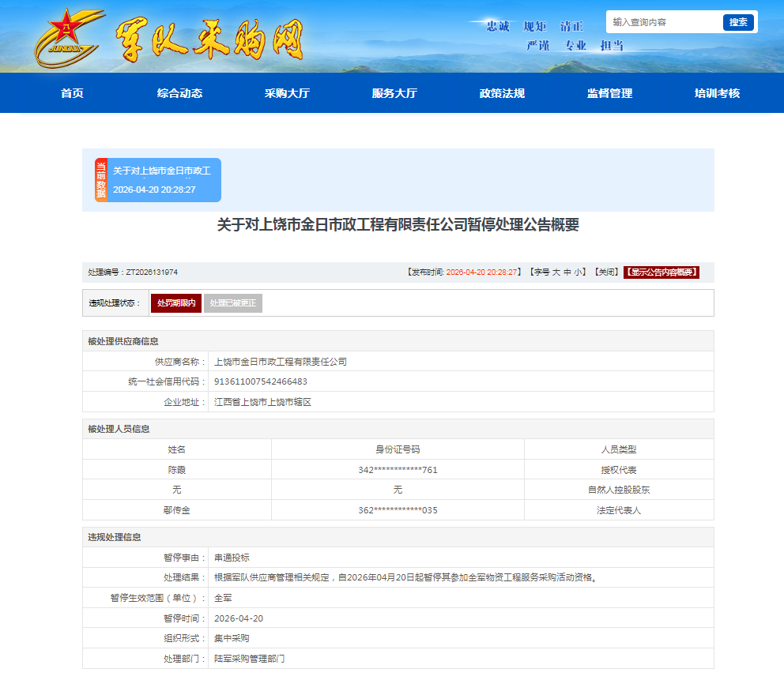Screen dimensions: 784x695
Task: Open the 服务大厅 navigation item
Action: pyautogui.click(x=394, y=93)
